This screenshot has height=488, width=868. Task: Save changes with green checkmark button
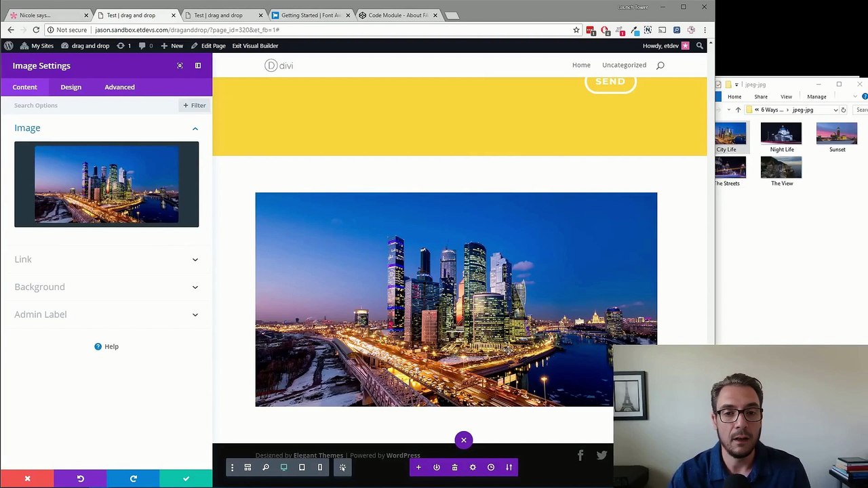point(186,479)
